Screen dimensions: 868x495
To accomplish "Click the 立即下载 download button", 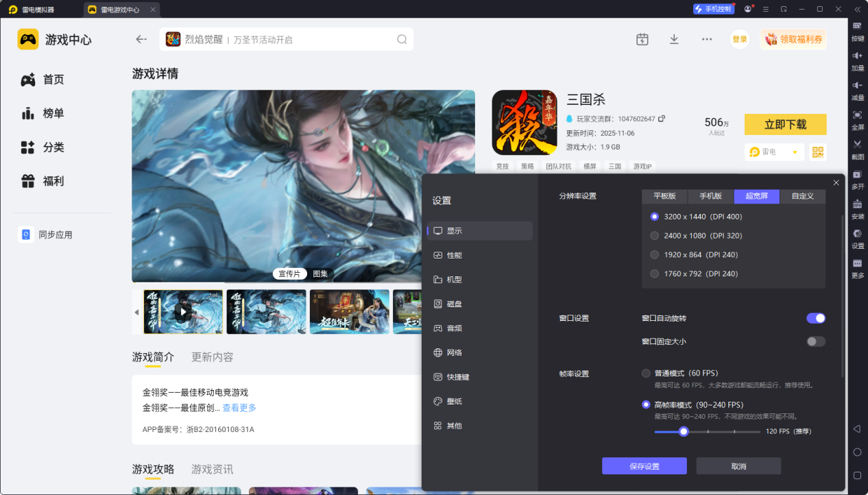I will click(x=785, y=124).
